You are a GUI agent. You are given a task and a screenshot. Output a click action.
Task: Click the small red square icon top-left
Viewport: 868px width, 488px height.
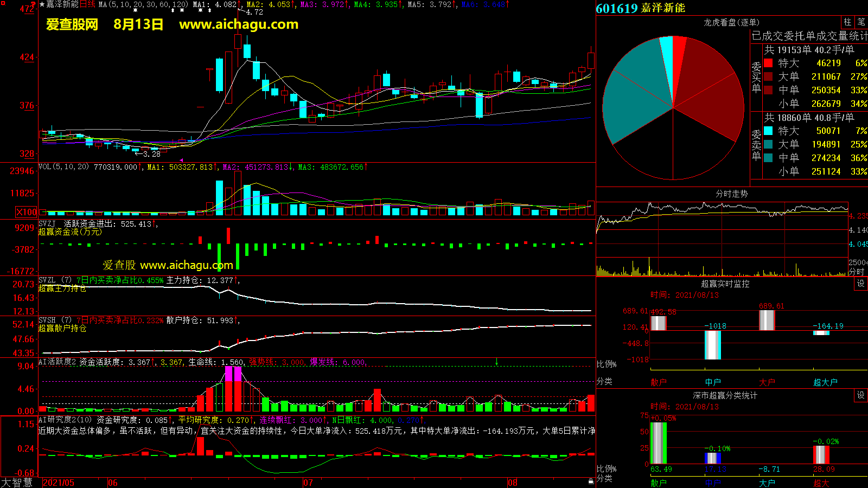coord(3,4)
